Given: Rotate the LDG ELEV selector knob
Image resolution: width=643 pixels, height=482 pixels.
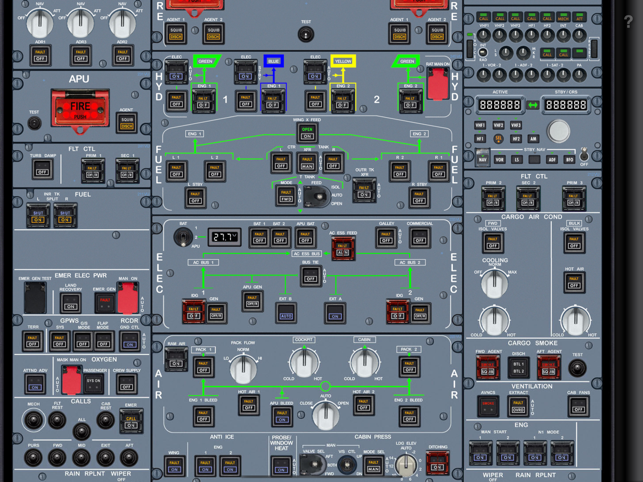Looking at the screenshot, I should click(x=405, y=464).
